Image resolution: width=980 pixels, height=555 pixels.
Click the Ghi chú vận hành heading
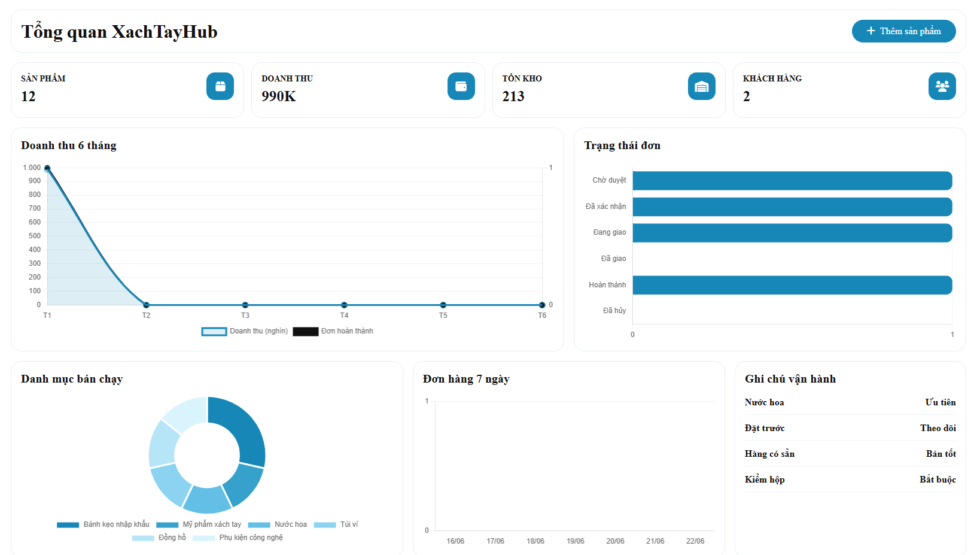tap(790, 379)
